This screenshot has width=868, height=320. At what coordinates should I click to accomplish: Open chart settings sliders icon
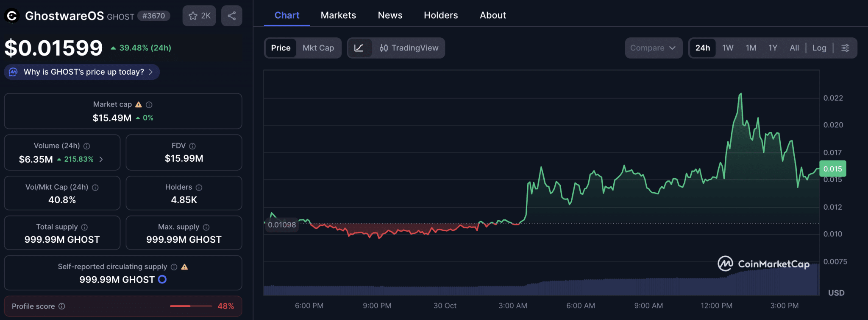point(845,48)
